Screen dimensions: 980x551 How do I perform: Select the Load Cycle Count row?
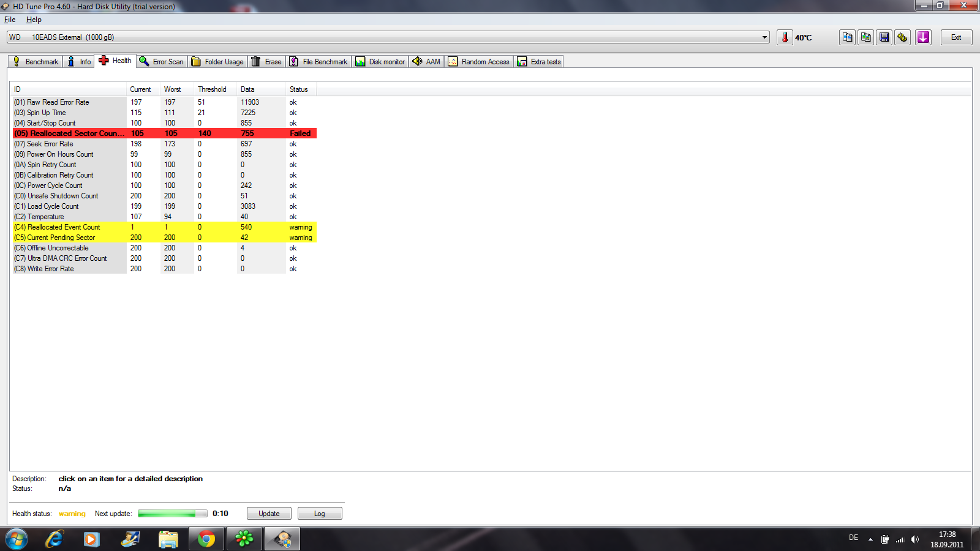point(164,206)
